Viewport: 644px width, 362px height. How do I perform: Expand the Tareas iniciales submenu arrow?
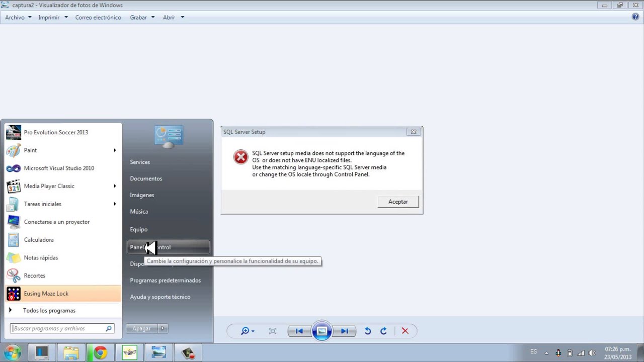coord(115,204)
